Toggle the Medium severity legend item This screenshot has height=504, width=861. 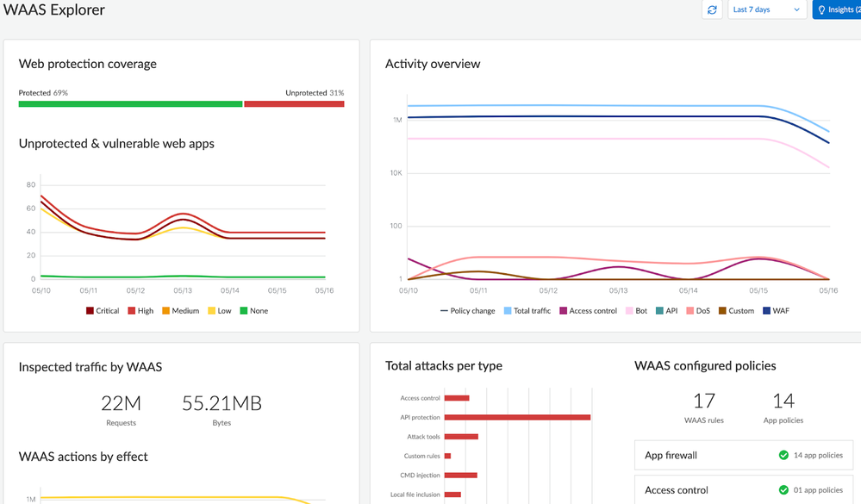179,311
